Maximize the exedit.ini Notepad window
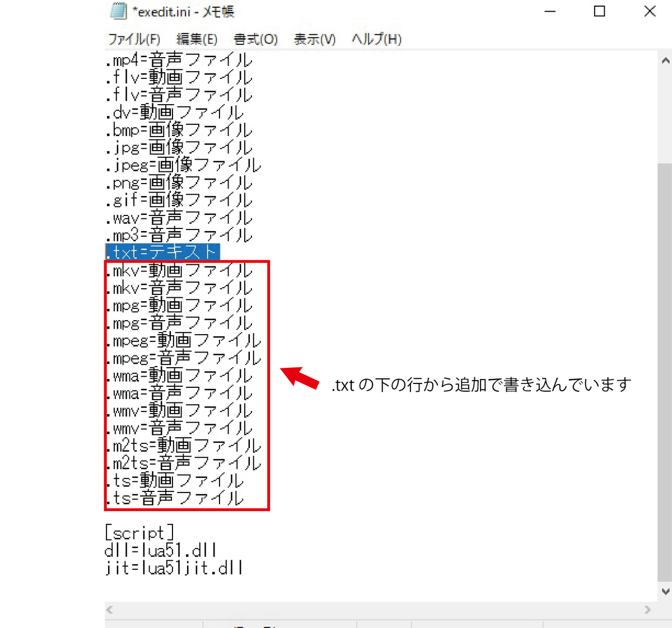Screen dimensions: 672x628 pos(600,11)
